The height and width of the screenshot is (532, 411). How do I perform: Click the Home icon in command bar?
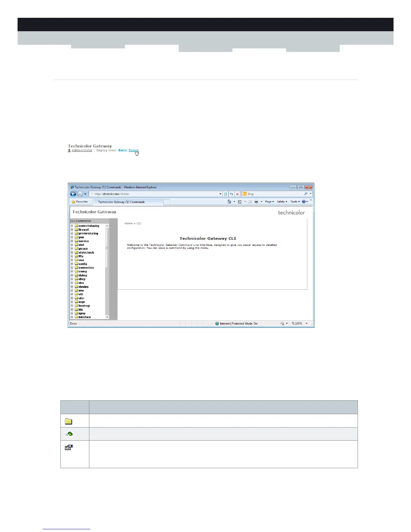pos(229,202)
